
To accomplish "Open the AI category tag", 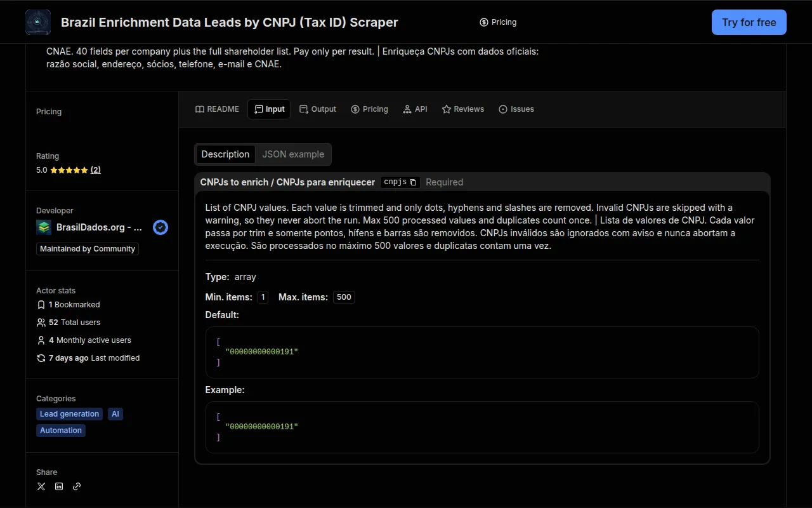I will [115, 414].
